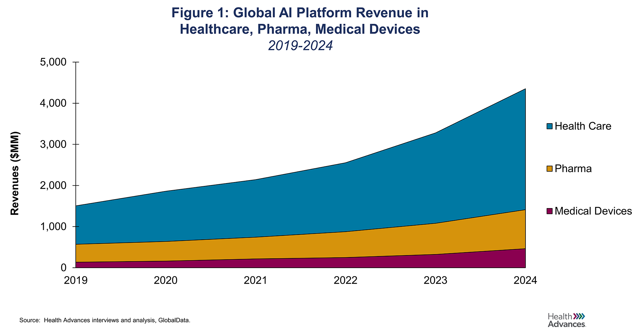Click the Health Care legend color swatch
The width and height of the screenshot is (644, 333).
pos(549,126)
